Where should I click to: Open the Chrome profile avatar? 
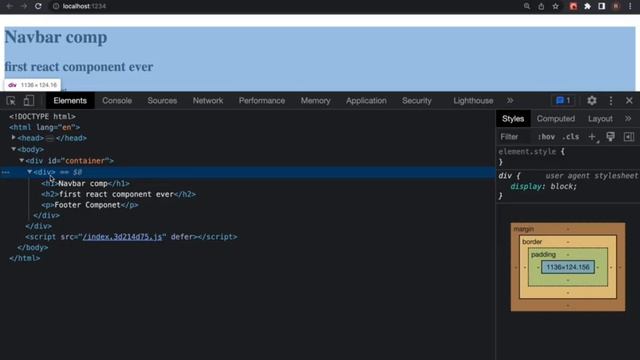click(x=616, y=6)
